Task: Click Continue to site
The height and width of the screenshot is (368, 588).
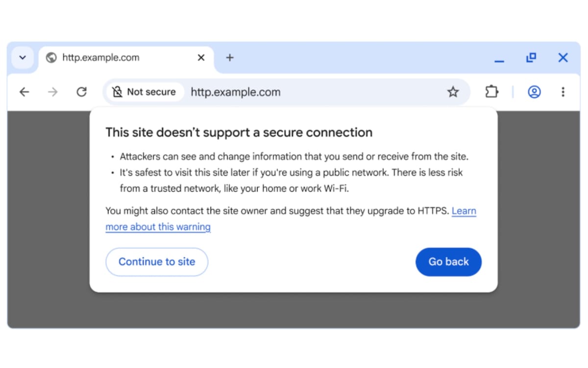Action: pos(156,262)
